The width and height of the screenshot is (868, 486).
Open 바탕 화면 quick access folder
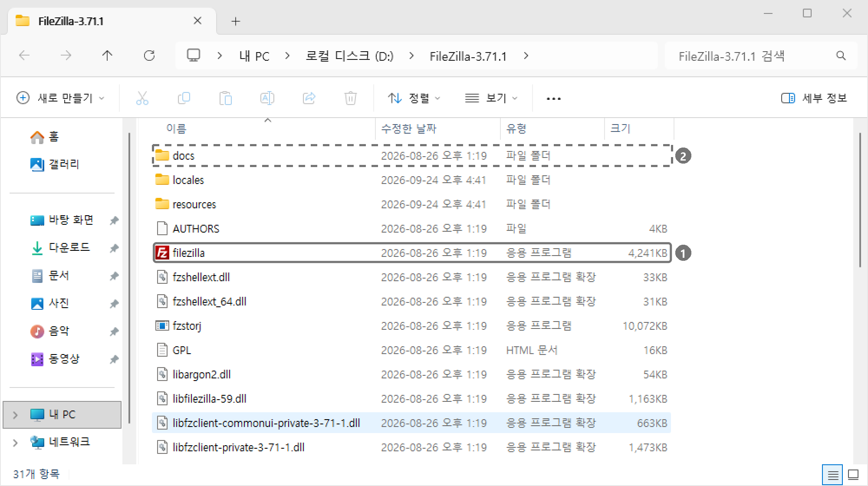point(62,220)
